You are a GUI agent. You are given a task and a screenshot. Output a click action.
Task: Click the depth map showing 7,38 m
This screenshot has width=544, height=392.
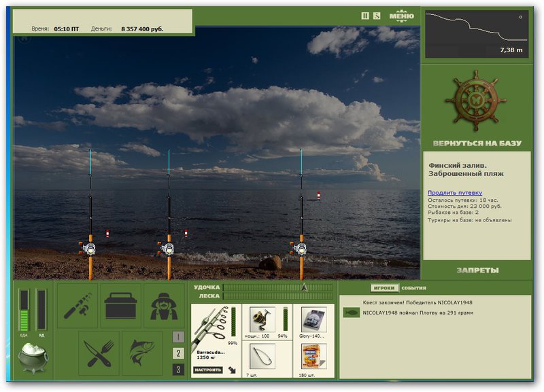(477, 34)
